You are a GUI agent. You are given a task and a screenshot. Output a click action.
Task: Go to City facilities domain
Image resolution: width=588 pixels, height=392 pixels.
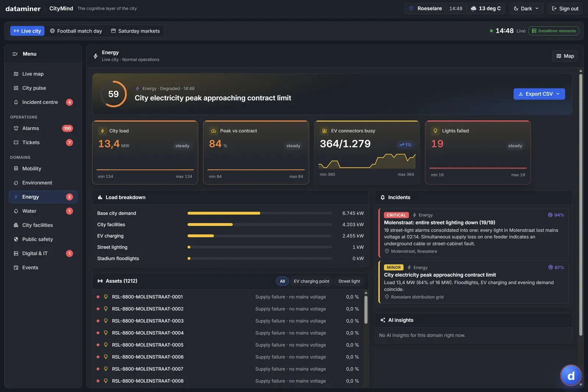click(43, 225)
